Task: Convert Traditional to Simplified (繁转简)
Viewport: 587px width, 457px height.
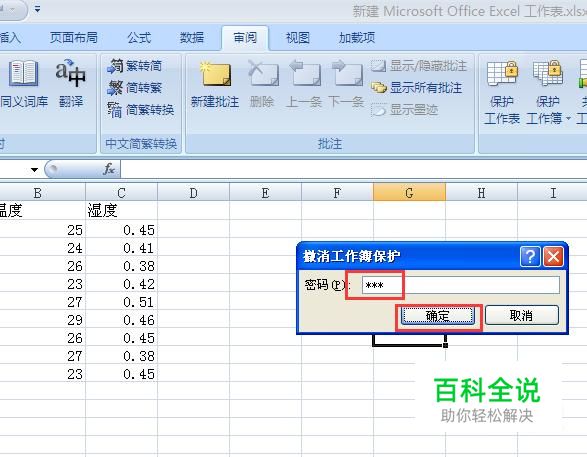Action: (135, 66)
